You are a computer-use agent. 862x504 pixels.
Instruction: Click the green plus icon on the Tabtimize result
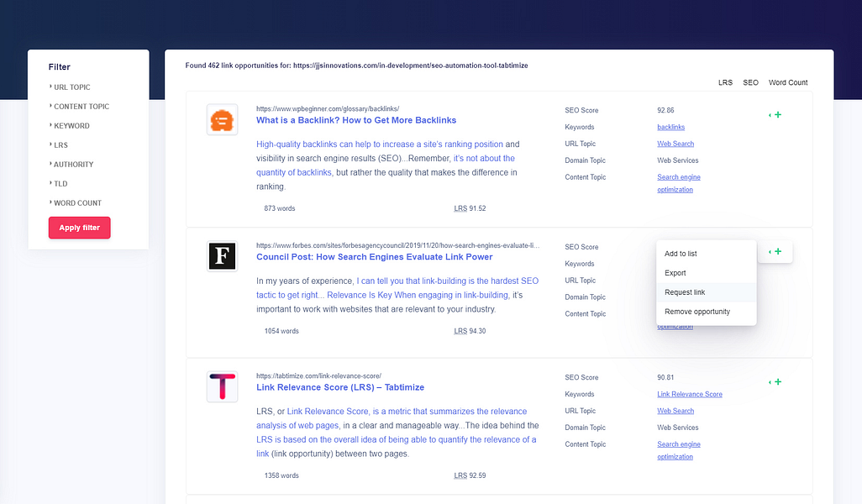click(777, 381)
